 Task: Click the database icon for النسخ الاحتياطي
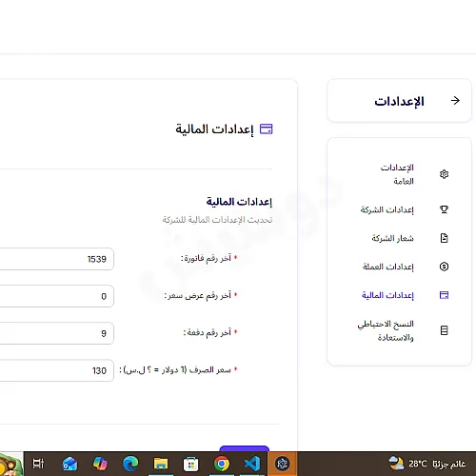(x=444, y=330)
